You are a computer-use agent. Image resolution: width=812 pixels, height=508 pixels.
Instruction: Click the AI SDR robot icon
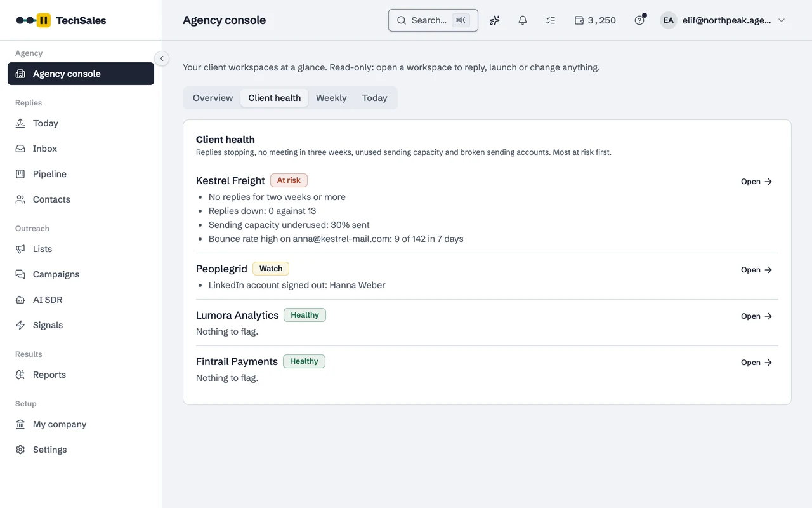(x=20, y=300)
